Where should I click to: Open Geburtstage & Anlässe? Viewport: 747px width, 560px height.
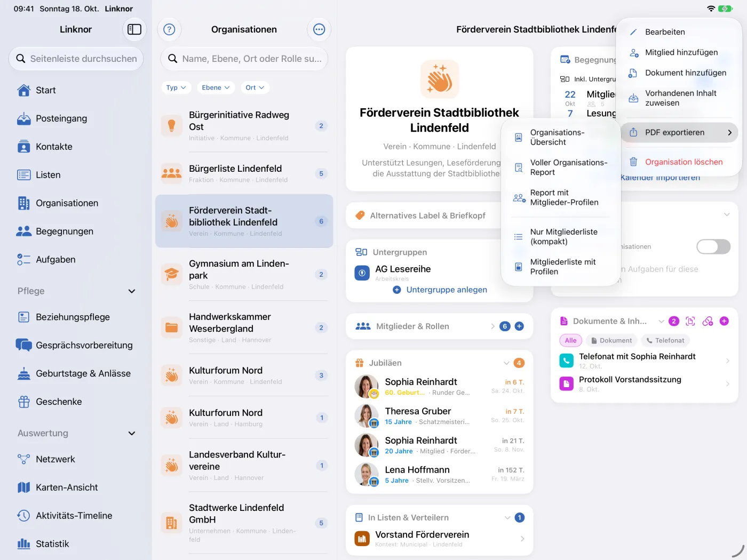click(x=76, y=373)
